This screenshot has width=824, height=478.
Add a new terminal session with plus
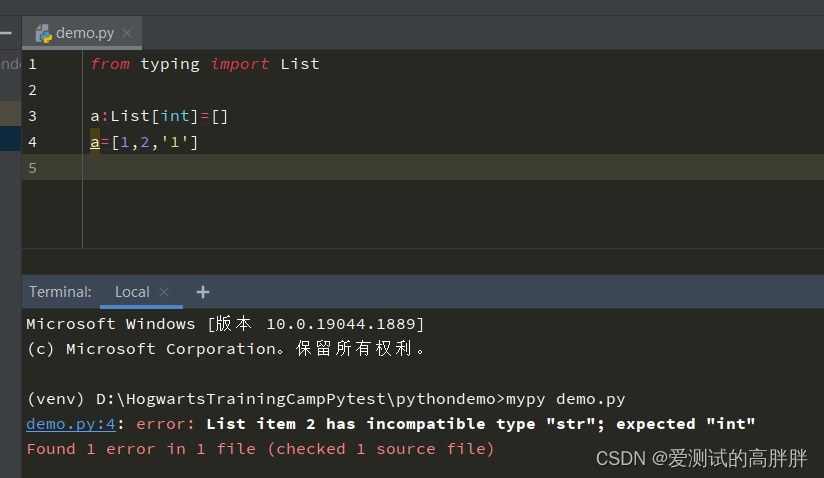coord(203,292)
